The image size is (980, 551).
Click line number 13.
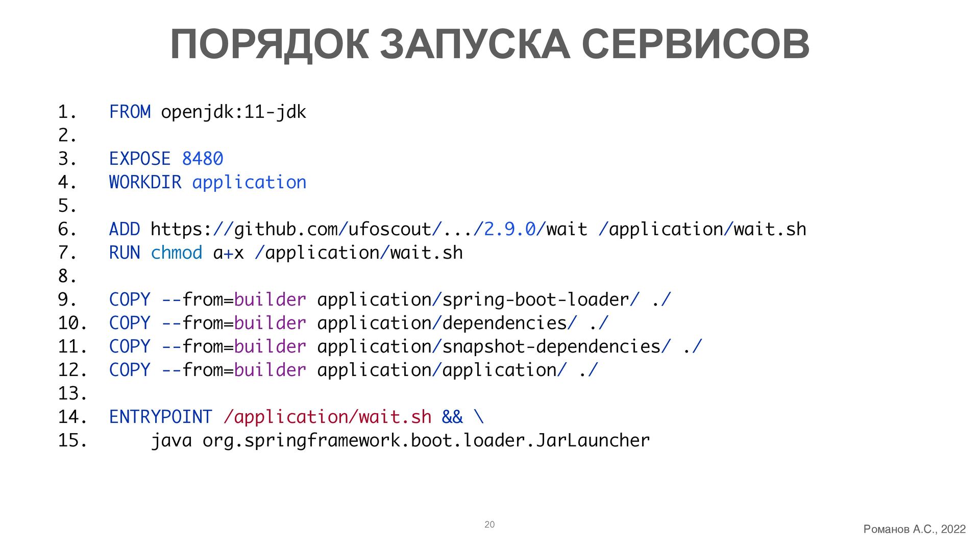pyautogui.click(x=72, y=393)
